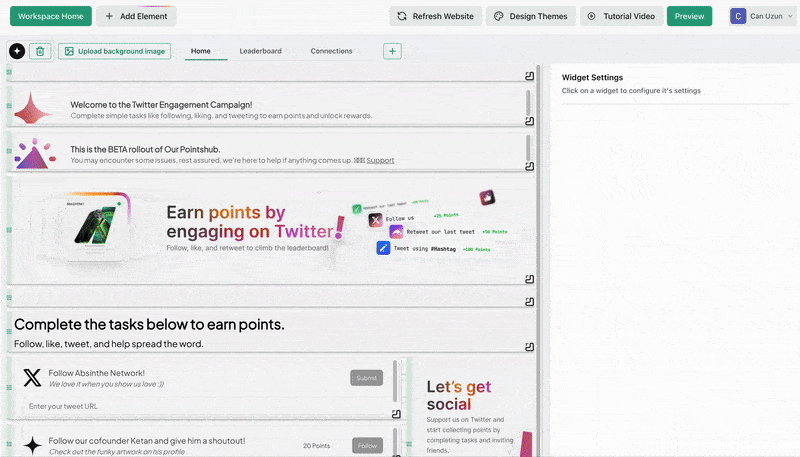
Task: Click Upload background image
Action: point(115,51)
